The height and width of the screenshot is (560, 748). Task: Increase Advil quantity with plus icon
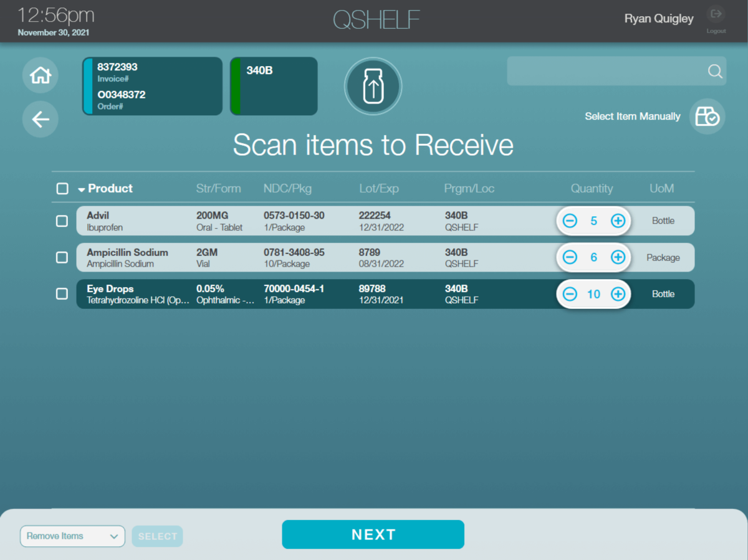tap(617, 221)
